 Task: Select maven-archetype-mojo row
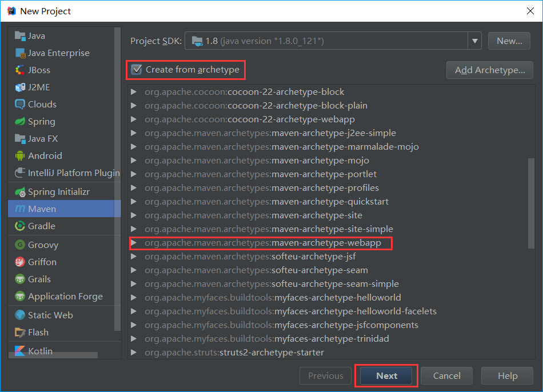(332, 161)
